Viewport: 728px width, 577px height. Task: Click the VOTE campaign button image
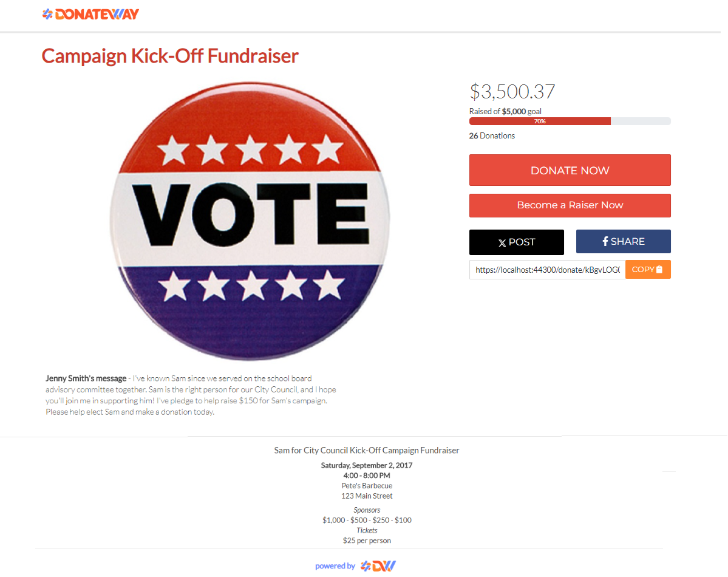tap(250, 220)
